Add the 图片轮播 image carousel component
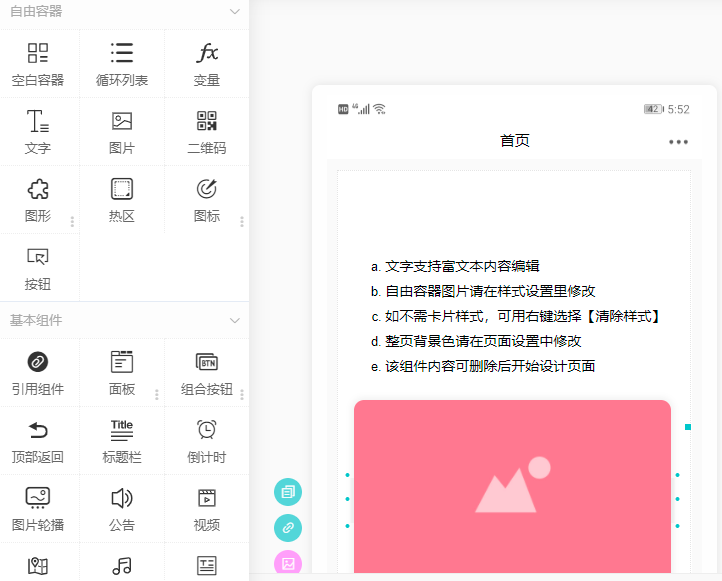This screenshot has width=722, height=581. click(38, 508)
